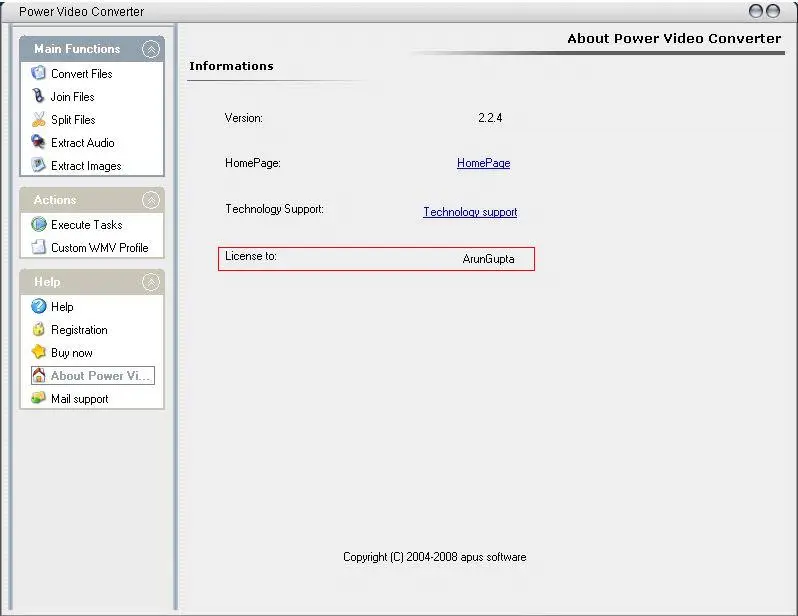The height and width of the screenshot is (616, 798).
Task: Follow the HomePage hyperlink
Action: [x=483, y=163]
